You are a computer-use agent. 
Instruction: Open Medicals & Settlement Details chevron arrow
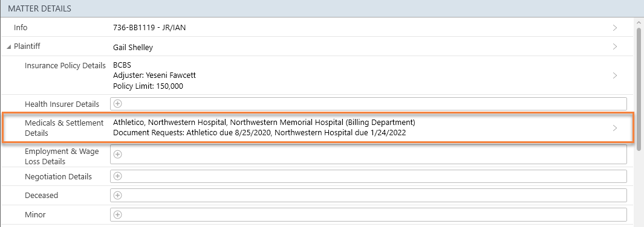click(x=615, y=128)
